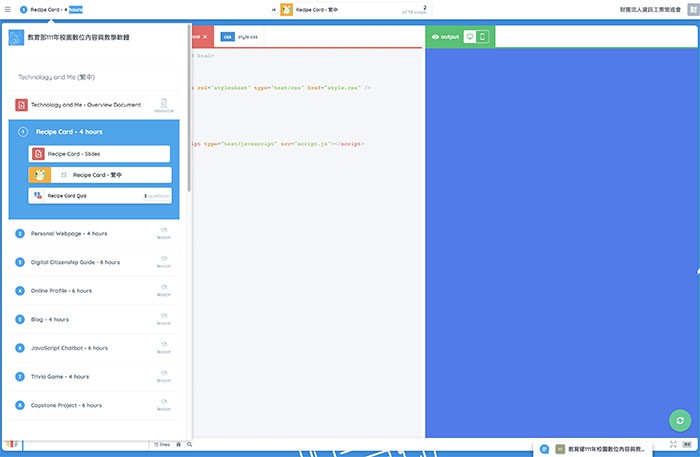Open the hamburger menu at top left
The image size is (700, 457).
coord(8,9)
